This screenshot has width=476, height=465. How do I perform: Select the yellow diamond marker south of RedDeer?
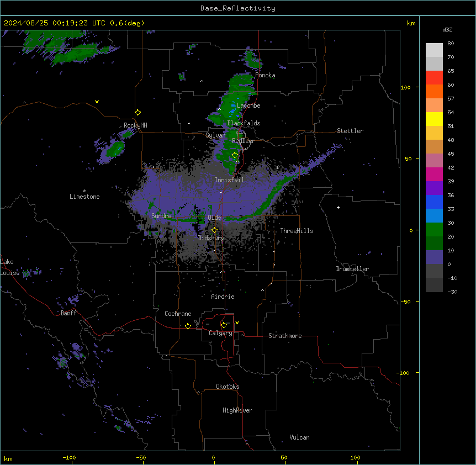coord(235,155)
